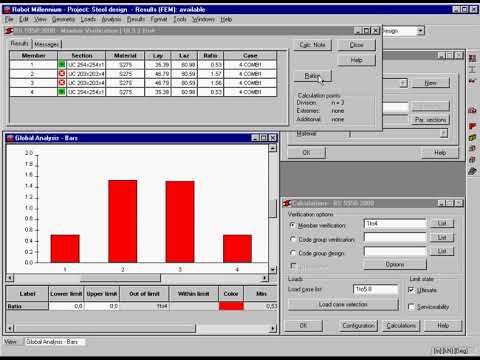Select the Code group verification radio button
The width and height of the screenshot is (480, 360).
pos(293,239)
